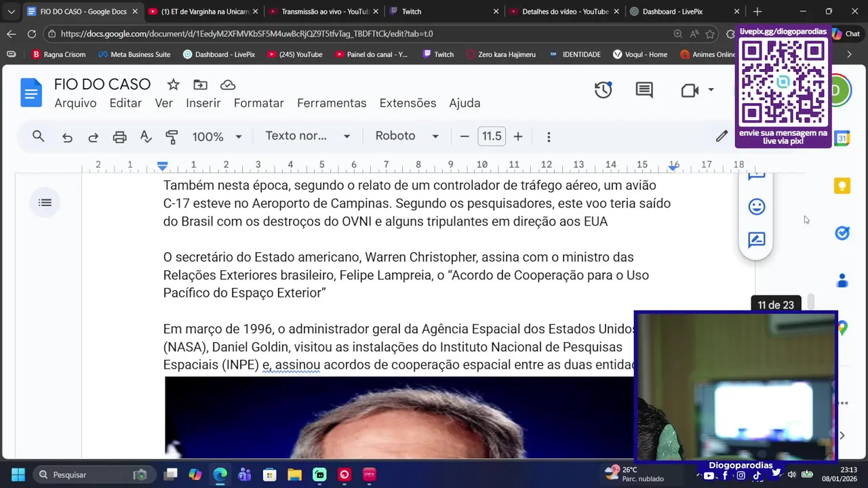Click the suggest edits icon
Screen dimensions: 868x488
point(756,240)
